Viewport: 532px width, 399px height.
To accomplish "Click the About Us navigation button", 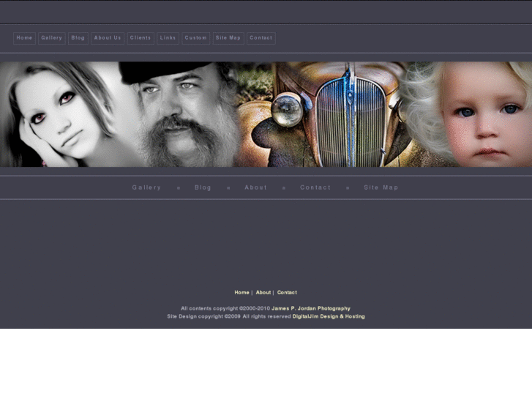I will 108,38.
